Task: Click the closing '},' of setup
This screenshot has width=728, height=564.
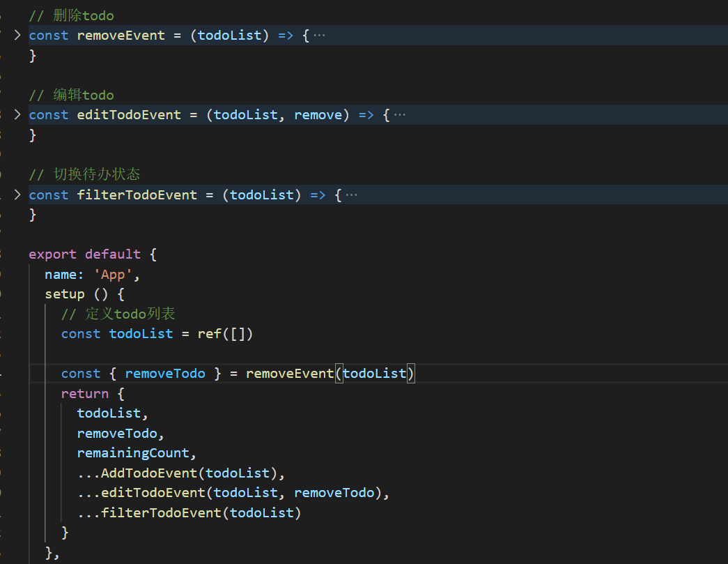Action: point(52,553)
